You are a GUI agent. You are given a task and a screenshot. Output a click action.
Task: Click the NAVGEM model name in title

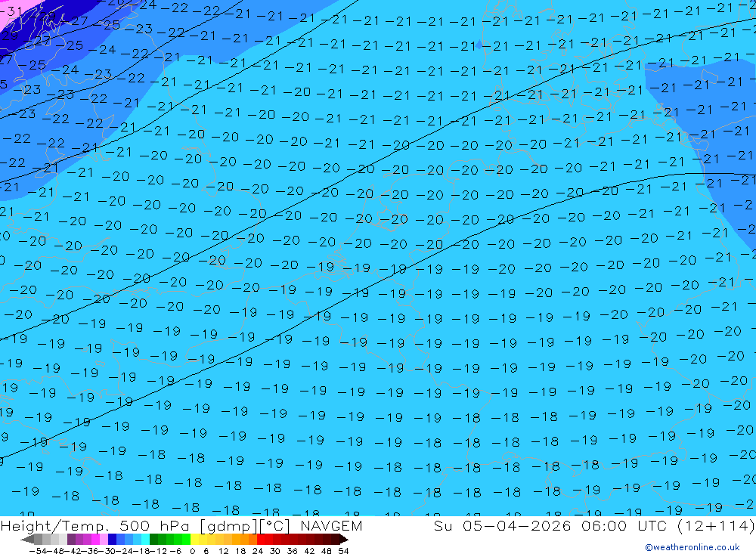(331, 526)
